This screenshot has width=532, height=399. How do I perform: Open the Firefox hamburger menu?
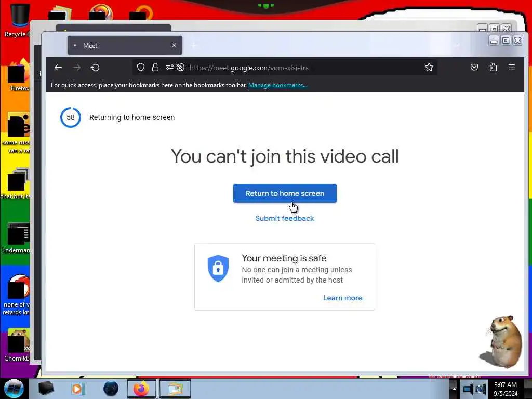(512, 67)
